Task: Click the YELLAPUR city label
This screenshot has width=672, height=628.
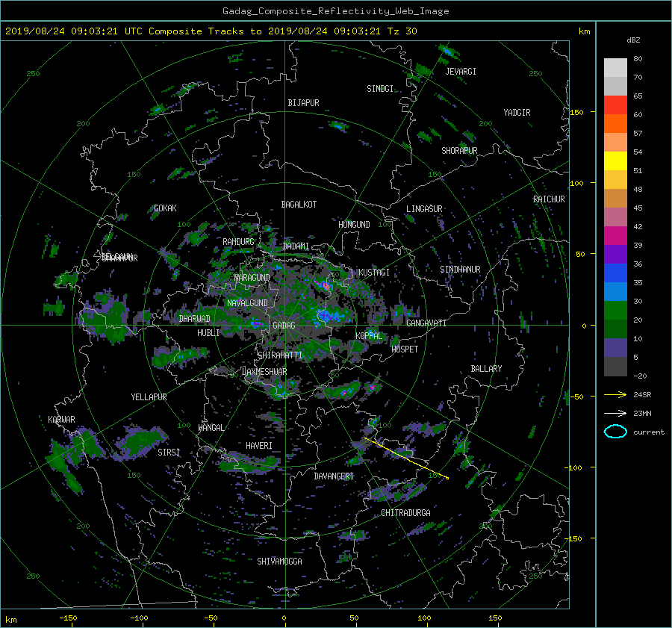Action: 149,397
